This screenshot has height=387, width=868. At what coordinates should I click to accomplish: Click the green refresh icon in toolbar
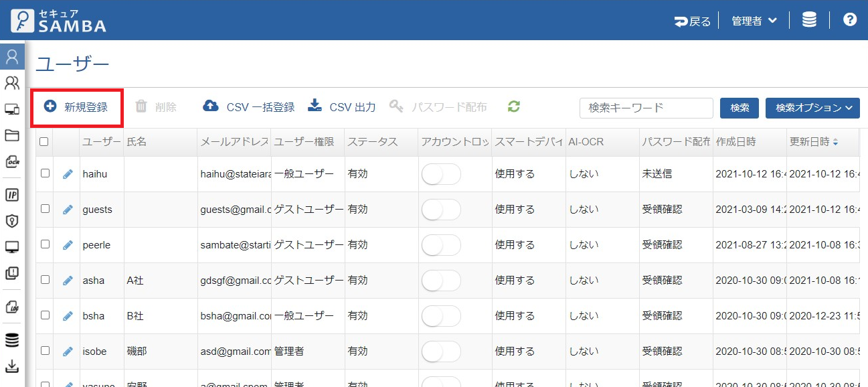(514, 106)
